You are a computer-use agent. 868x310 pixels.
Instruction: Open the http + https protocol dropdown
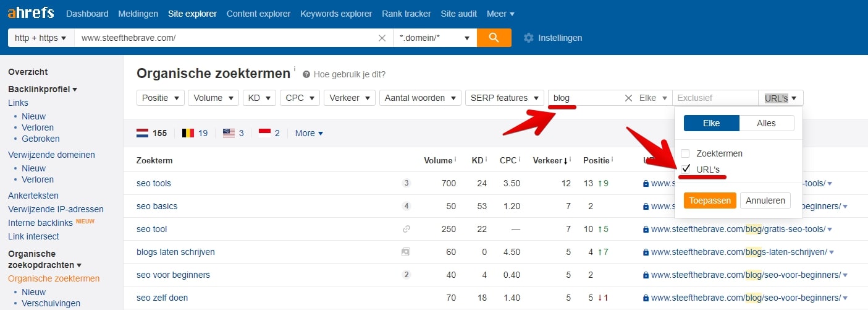pos(41,38)
